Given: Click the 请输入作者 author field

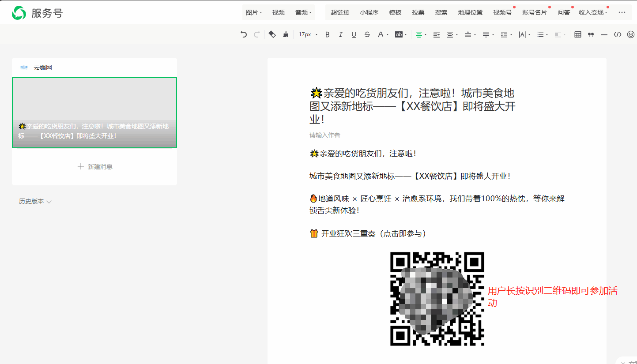Looking at the screenshot, I should coord(325,135).
